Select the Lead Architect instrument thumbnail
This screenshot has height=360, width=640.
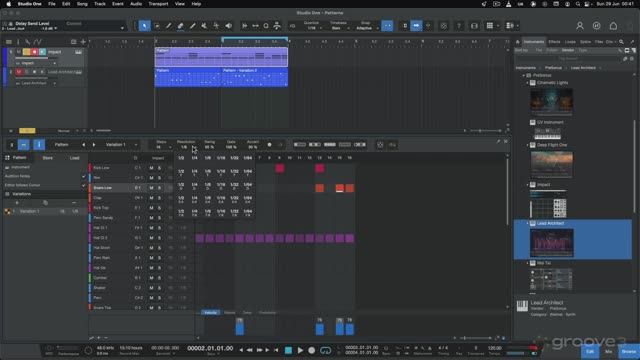click(x=551, y=243)
